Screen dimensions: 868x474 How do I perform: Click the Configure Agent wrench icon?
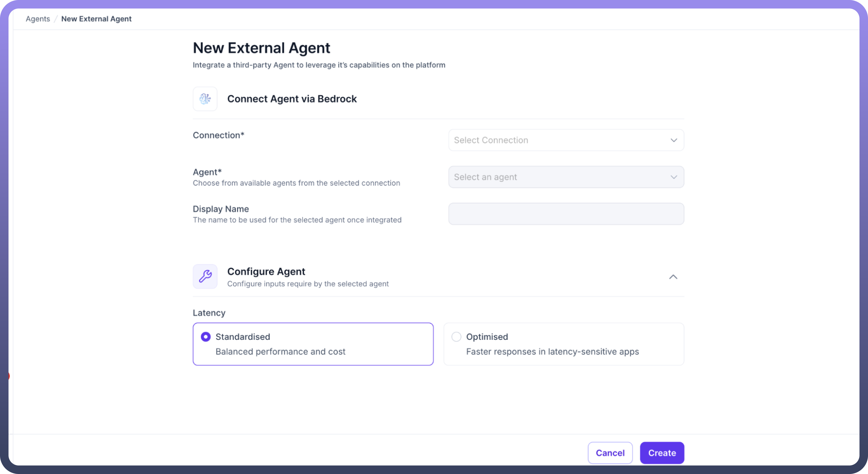pos(205,276)
